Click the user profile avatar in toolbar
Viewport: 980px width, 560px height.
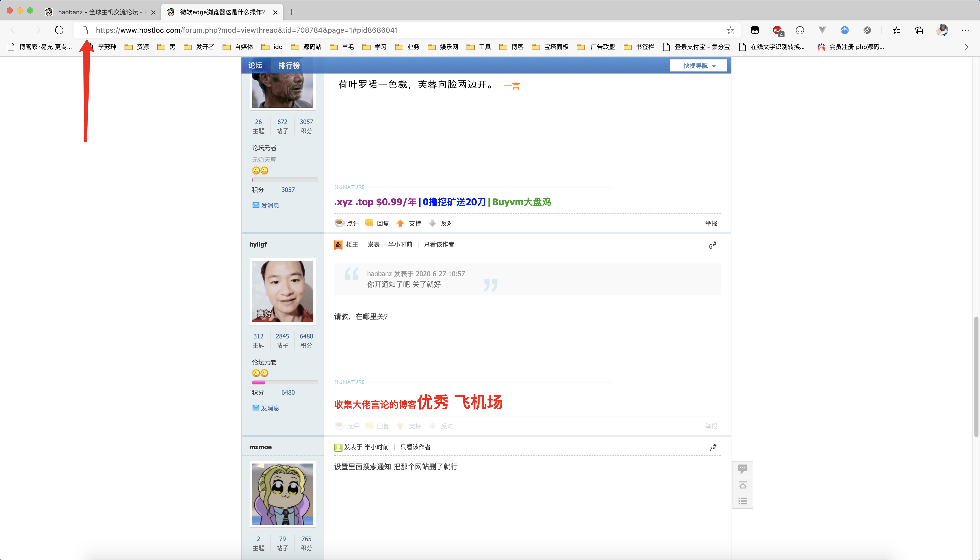pos(942,30)
